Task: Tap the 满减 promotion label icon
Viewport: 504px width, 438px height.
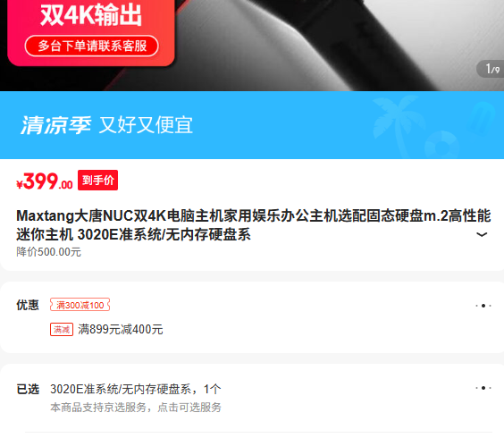Action: click(62, 329)
